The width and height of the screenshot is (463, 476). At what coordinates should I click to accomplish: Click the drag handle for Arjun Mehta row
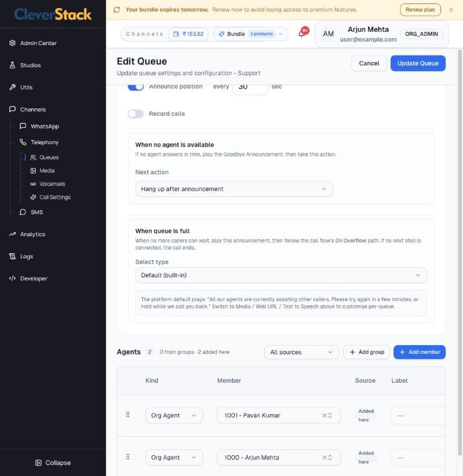point(128,457)
